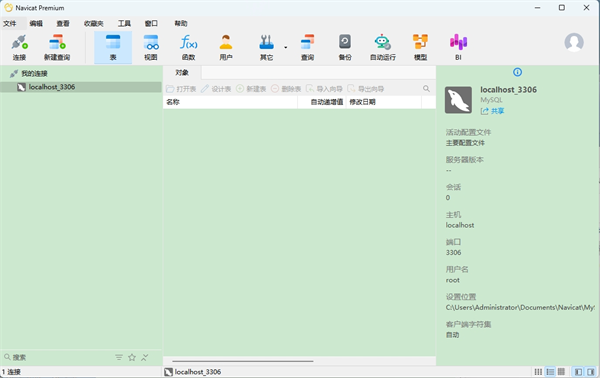Open the 编辑 menu
This screenshot has height=378, width=600.
(x=36, y=23)
